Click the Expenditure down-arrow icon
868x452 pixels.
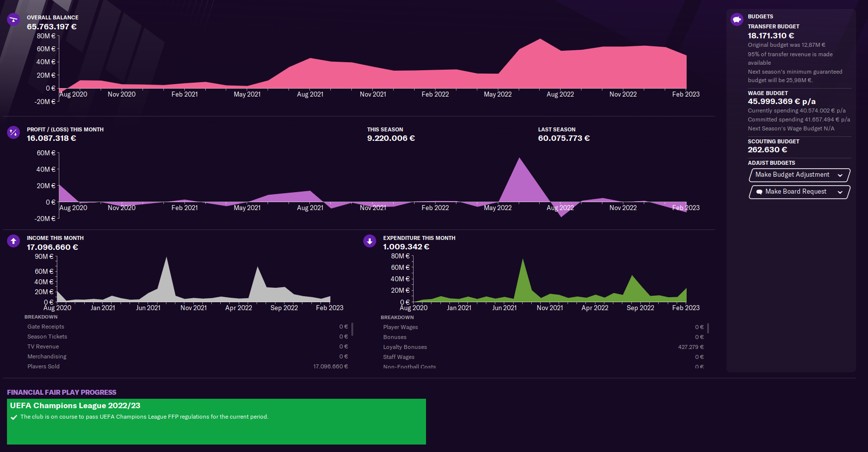[370, 241]
